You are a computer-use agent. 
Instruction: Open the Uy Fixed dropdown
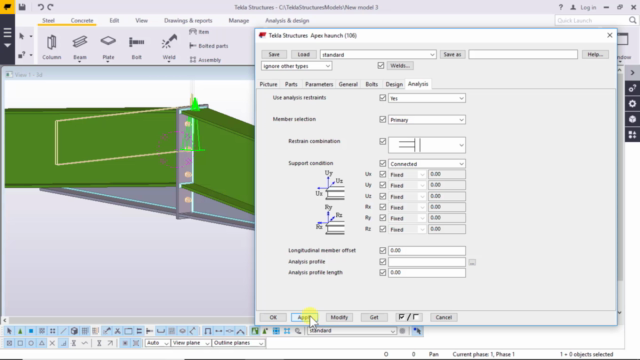(407, 185)
